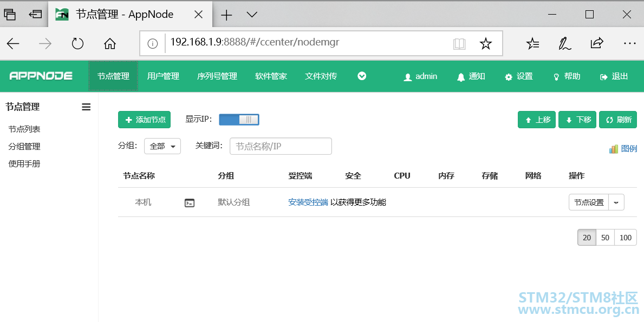
Task: Set these tabs aside icon
Action: 35,15
